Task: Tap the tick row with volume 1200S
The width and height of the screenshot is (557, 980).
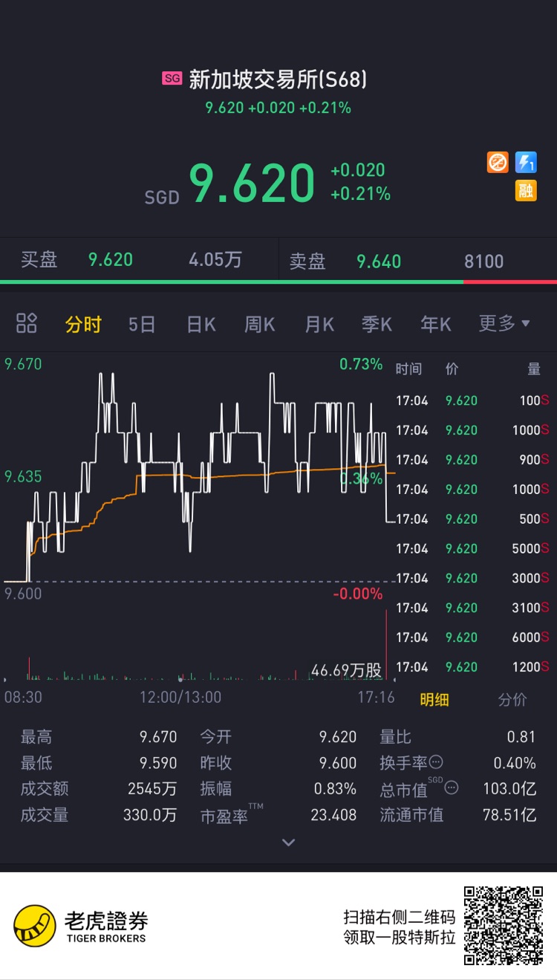Action: click(472, 667)
